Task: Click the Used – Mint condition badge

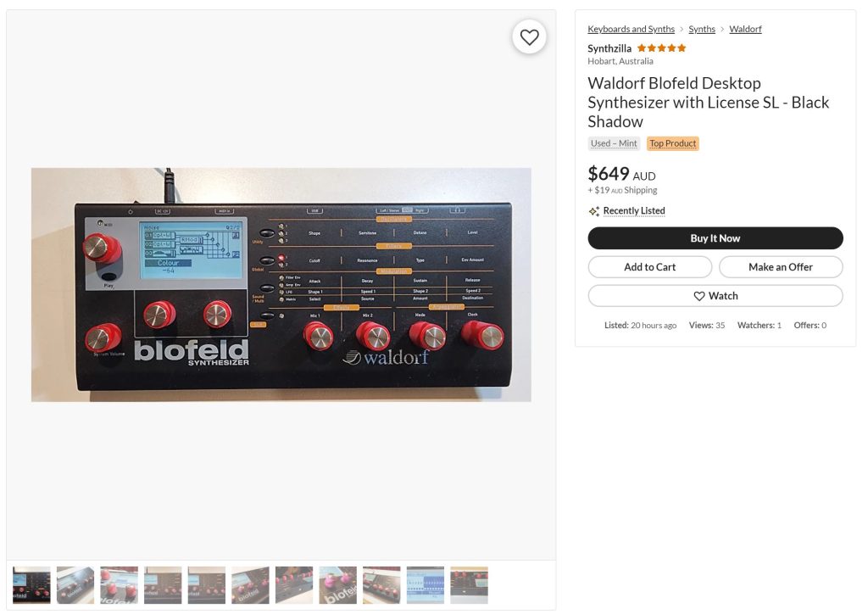Action: pyautogui.click(x=614, y=143)
